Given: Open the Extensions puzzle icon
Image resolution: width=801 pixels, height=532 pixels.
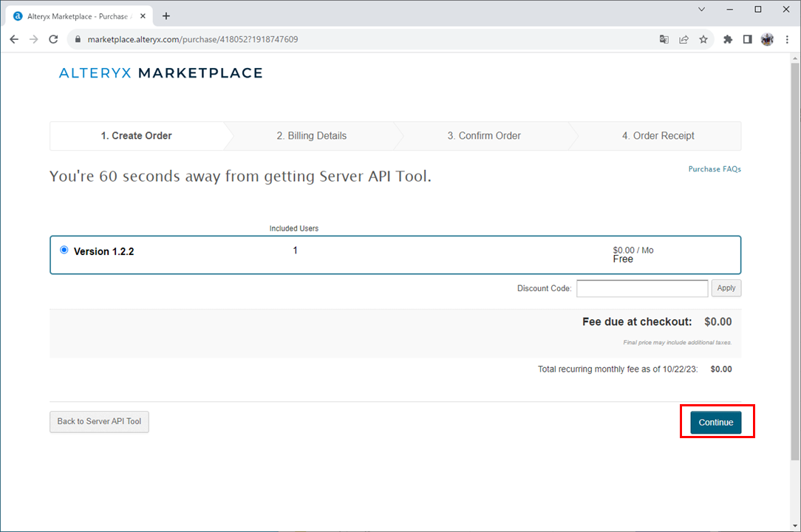Looking at the screenshot, I should (728, 39).
